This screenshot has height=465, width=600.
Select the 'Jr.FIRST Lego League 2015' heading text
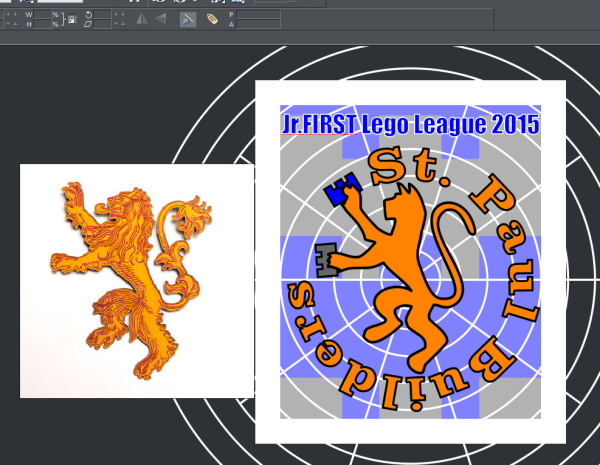point(411,124)
